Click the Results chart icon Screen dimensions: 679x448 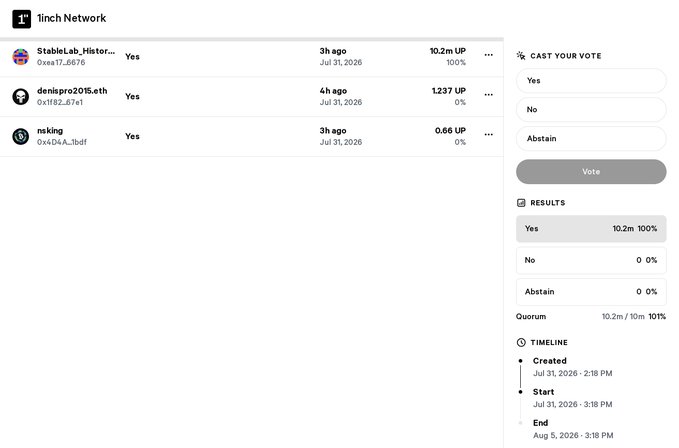click(x=521, y=203)
